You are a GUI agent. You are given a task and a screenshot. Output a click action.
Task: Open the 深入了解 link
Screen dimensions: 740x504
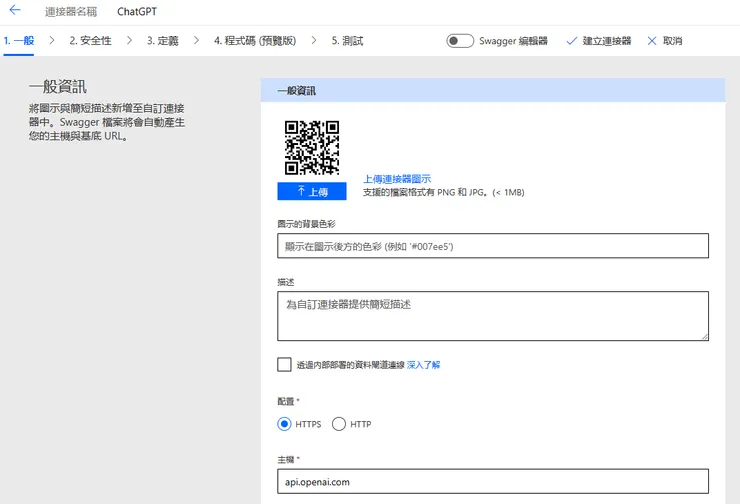[x=423, y=365]
